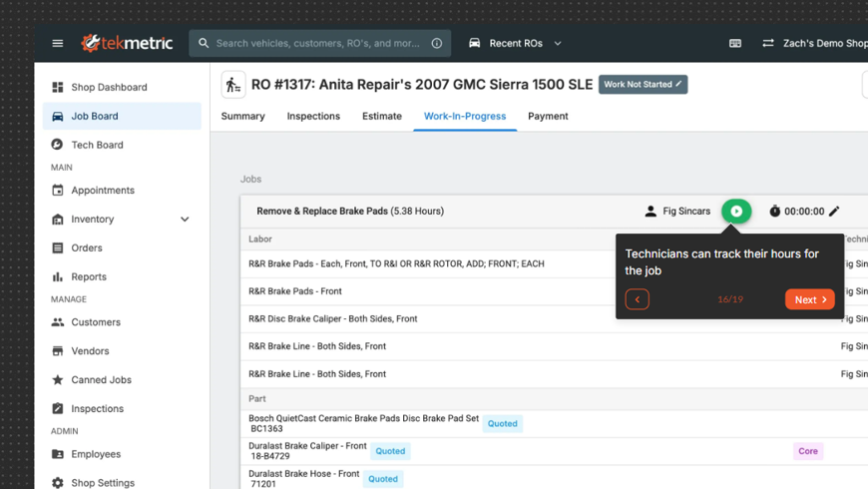Screen dimensions: 868x489
Task: Open the Recent ROs dropdown
Action: [516, 43]
